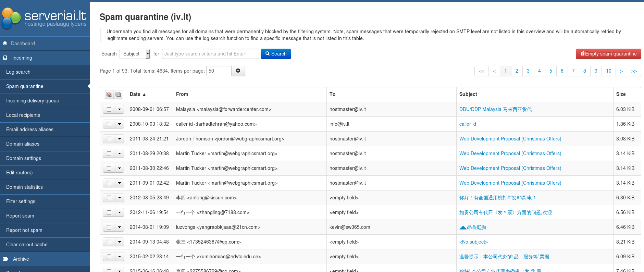Expand action dropdown for 2011-08-29 message
This screenshot has height=272, width=644.
[x=120, y=154]
